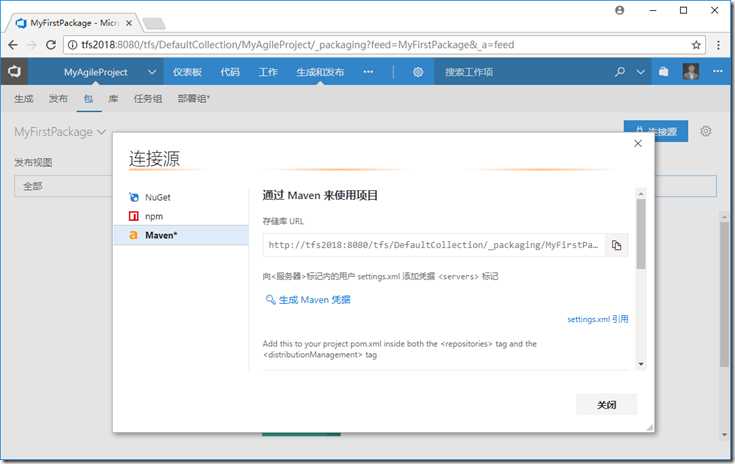This screenshot has height=464, width=735.
Task: Open the top-right ellipsis menu
Action: (x=718, y=71)
